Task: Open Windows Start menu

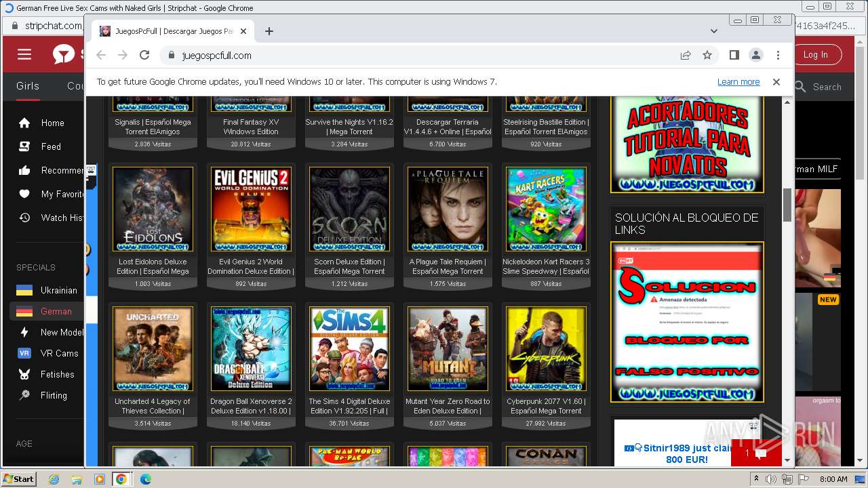Action: 18,479
